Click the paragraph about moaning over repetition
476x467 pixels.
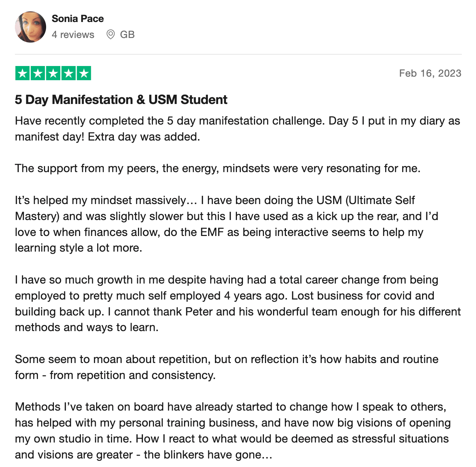click(227, 367)
